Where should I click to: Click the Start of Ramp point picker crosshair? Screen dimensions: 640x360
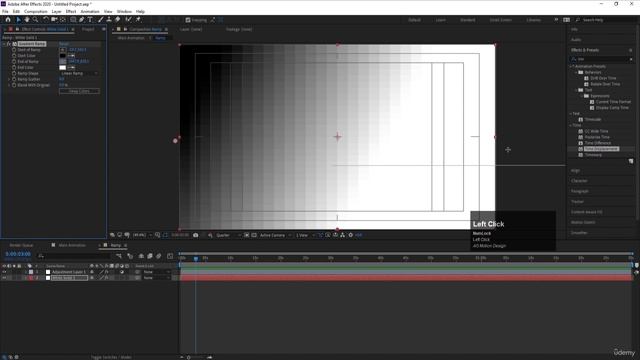pos(62,50)
